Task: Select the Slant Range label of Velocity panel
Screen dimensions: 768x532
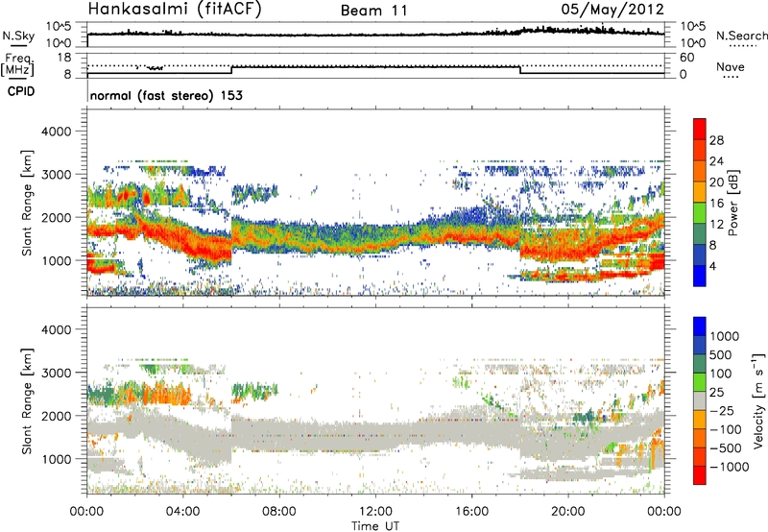Action: [x=27, y=400]
